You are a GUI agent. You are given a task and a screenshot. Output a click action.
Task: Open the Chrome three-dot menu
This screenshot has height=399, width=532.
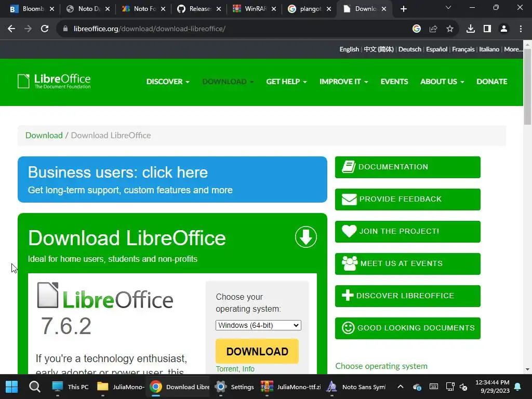click(521, 29)
